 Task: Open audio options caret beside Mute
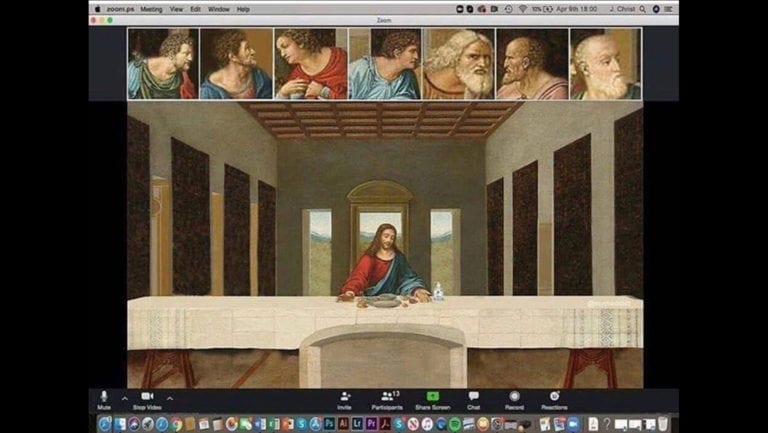124,398
